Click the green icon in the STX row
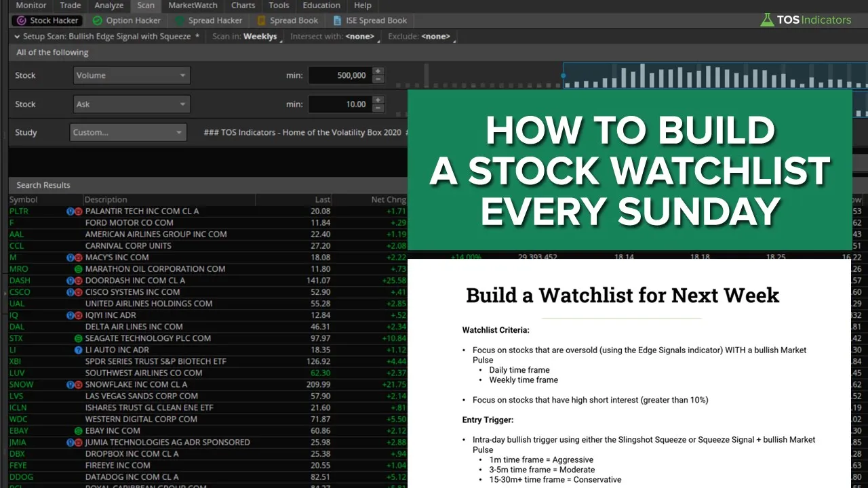The image size is (868, 488). [x=78, y=338]
